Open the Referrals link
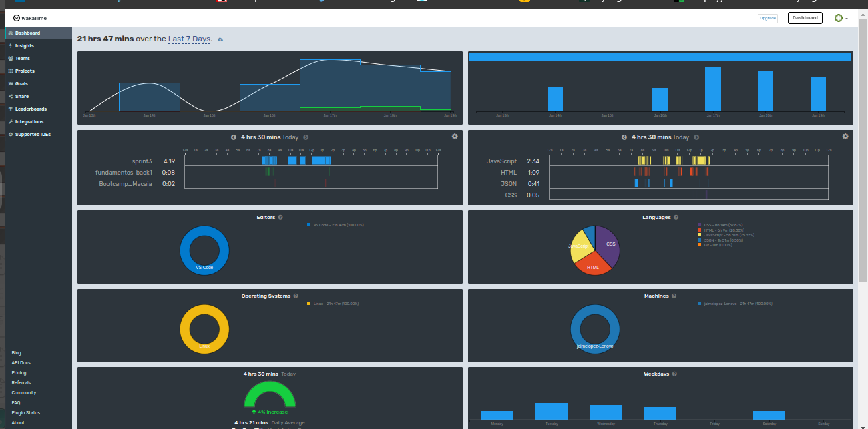This screenshot has width=868, height=429. click(x=21, y=382)
